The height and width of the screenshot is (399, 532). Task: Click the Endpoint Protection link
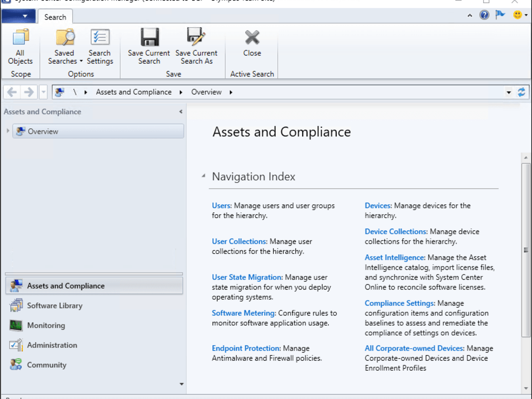click(x=246, y=348)
